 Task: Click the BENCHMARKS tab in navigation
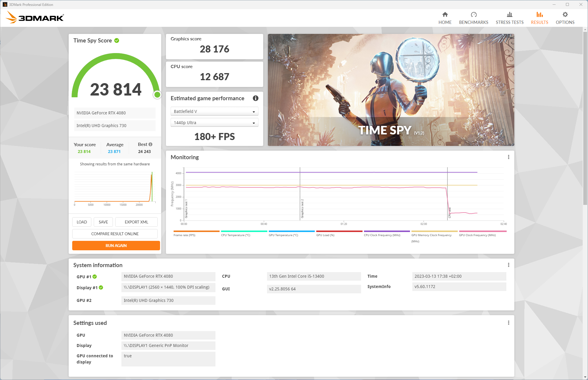pos(474,18)
